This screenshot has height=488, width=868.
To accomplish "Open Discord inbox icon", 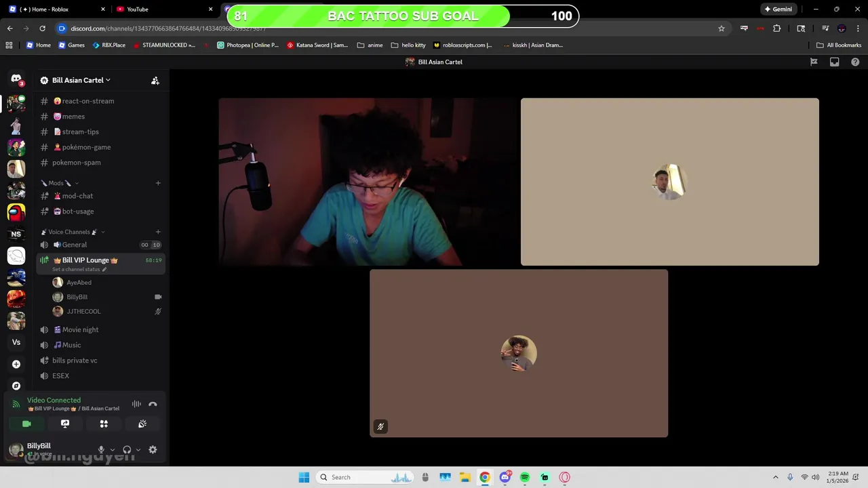I will click(x=835, y=62).
